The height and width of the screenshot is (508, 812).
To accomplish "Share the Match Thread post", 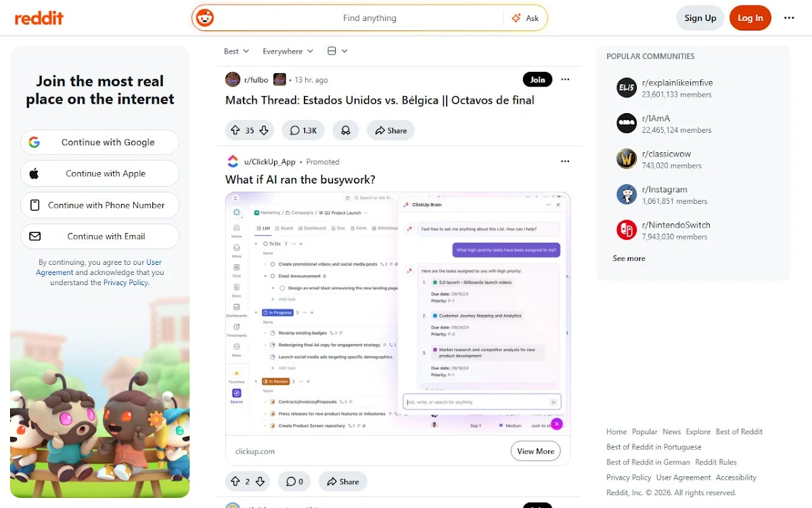I will click(390, 130).
